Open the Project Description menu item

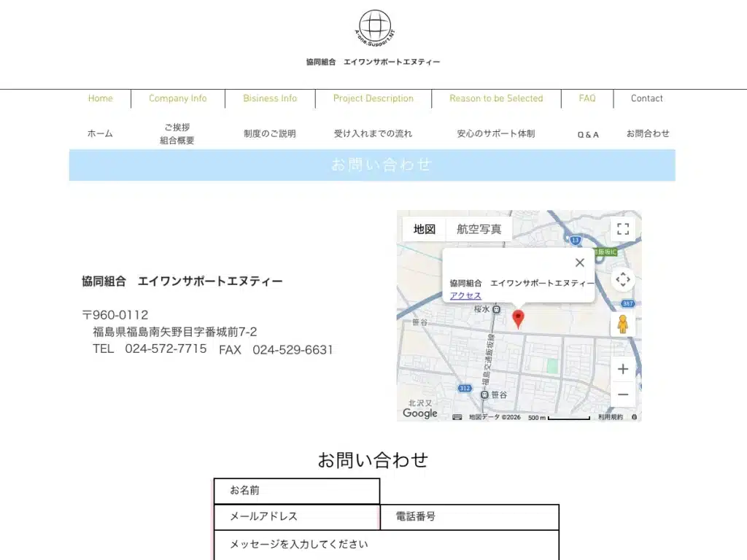pyautogui.click(x=373, y=98)
